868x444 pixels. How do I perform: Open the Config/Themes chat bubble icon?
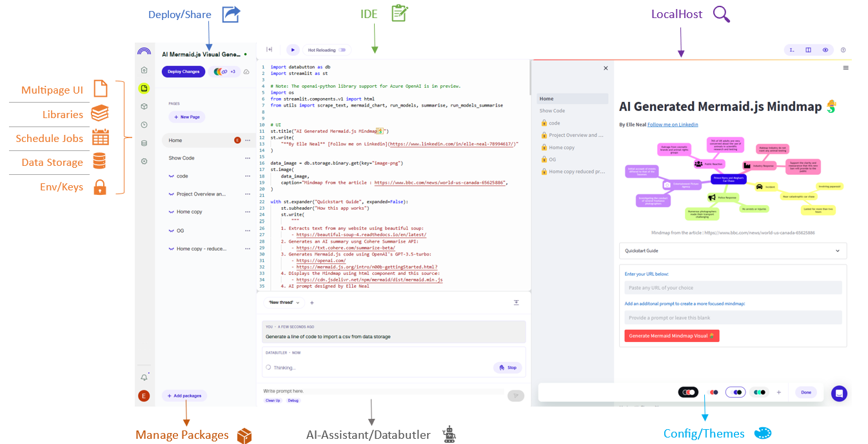pos(839,392)
